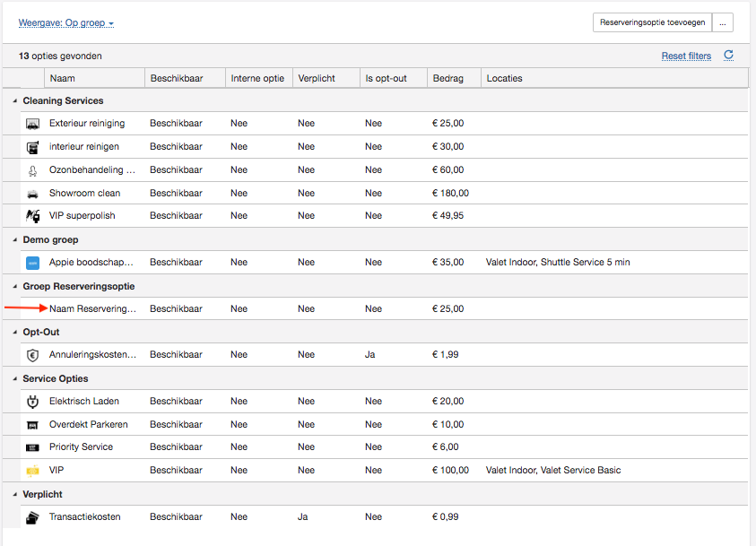Open the Transactiekosten option
This screenshot has width=756, height=546.
tap(85, 516)
